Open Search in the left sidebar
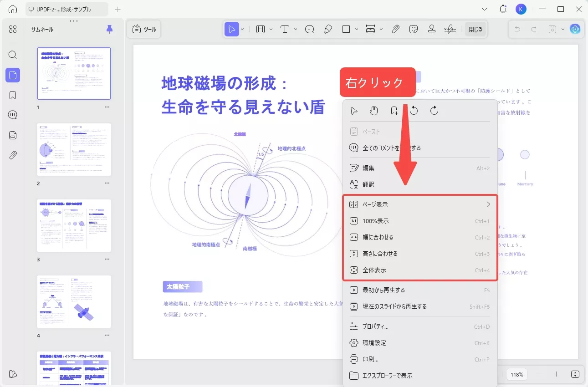This screenshot has width=588, height=387. point(12,55)
